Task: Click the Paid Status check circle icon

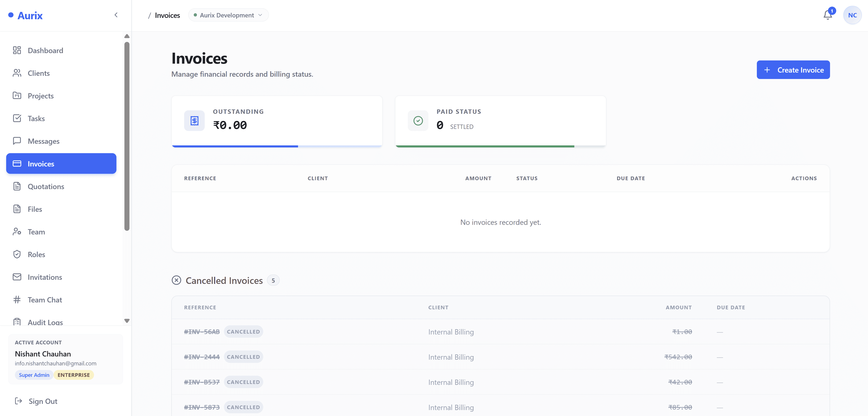Action: pyautogui.click(x=418, y=120)
